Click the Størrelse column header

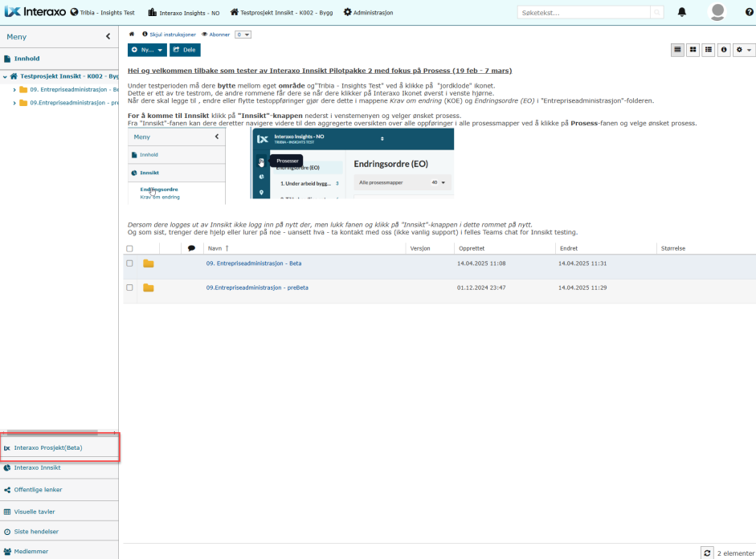(x=673, y=248)
